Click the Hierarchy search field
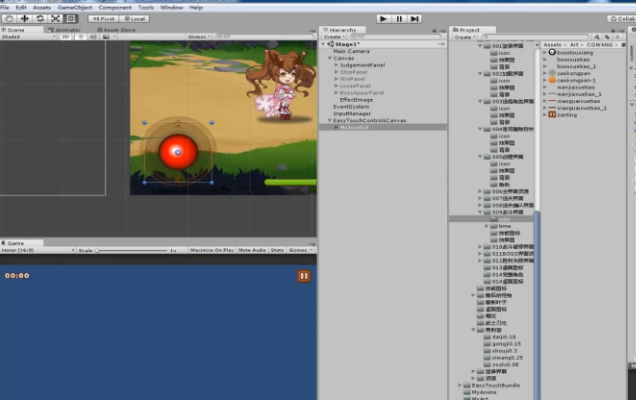Image resolution: width=636 pixels, height=400 pixels. [393, 37]
